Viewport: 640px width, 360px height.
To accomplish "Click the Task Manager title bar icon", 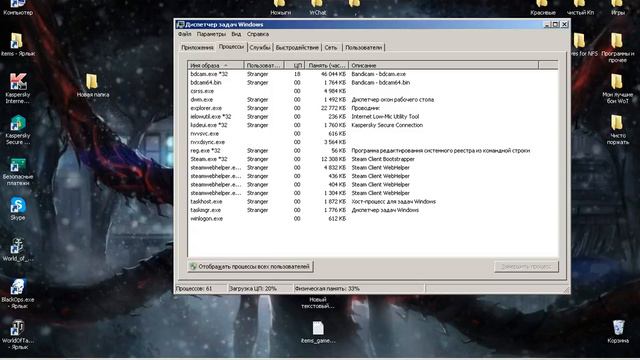I will coord(180,24).
